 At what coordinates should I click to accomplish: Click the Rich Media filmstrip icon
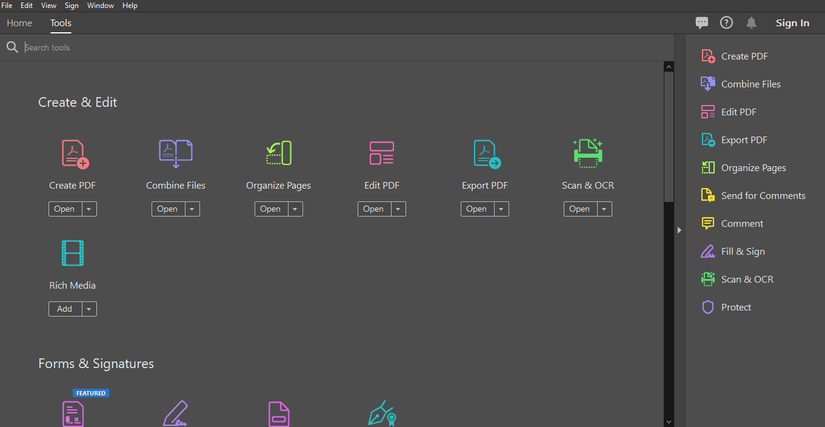tap(73, 253)
